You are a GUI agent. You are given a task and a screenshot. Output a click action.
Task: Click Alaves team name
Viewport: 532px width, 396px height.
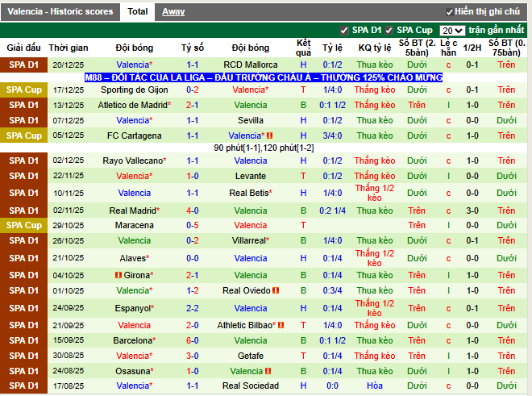point(133,258)
